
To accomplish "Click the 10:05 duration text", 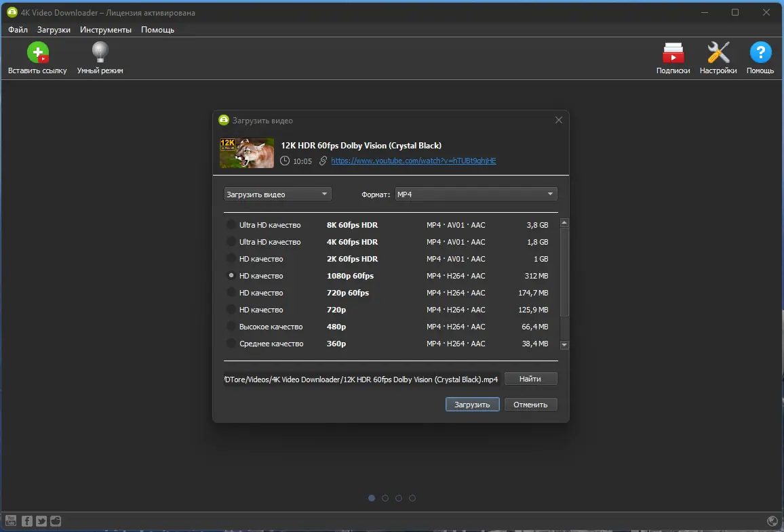I will [302, 161].
